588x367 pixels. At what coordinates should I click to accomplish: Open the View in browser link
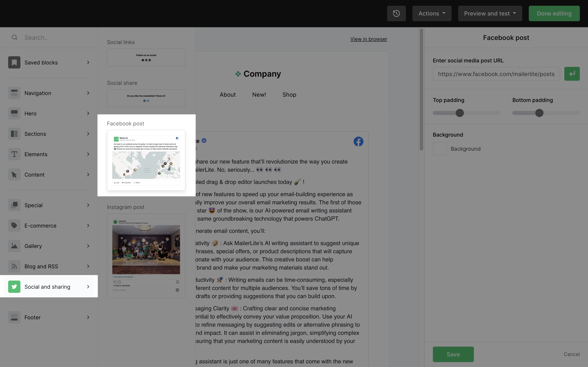tap(369, 39)
